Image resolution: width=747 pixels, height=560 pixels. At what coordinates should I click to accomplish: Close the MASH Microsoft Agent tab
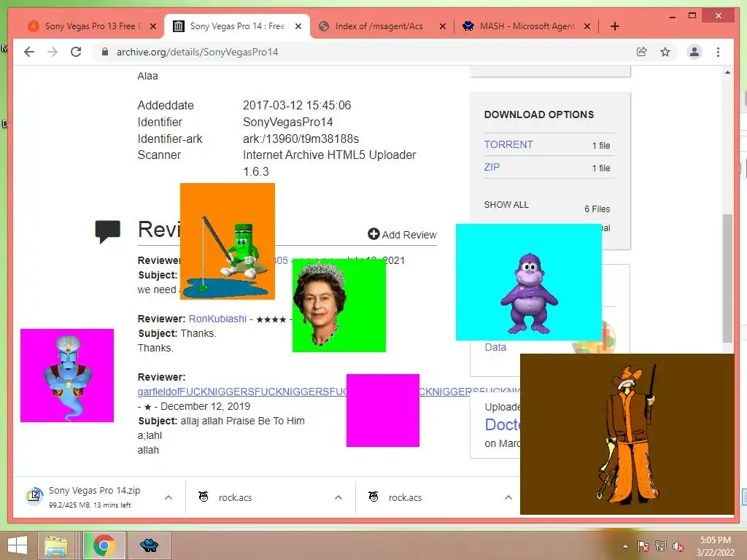point(587,26)
